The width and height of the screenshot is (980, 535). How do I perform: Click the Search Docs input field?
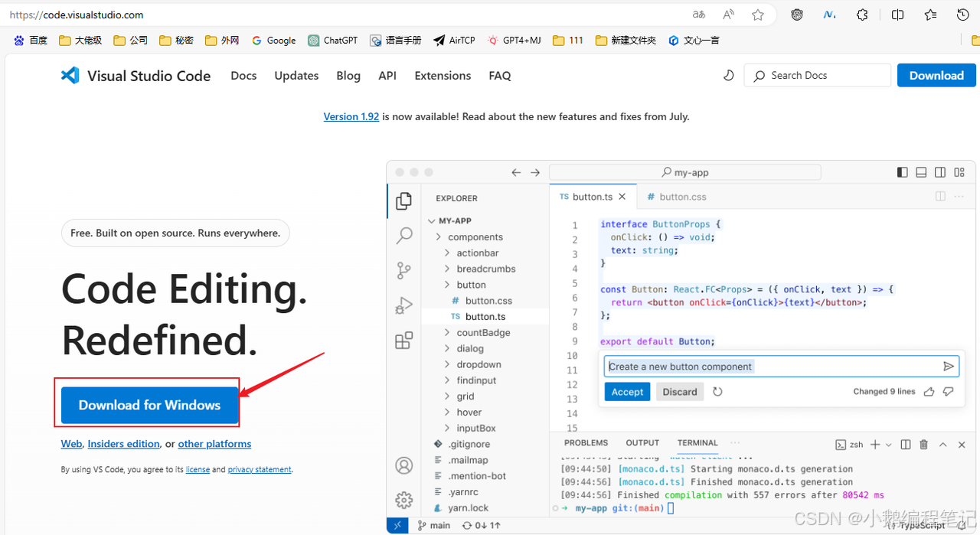[818, 75]
